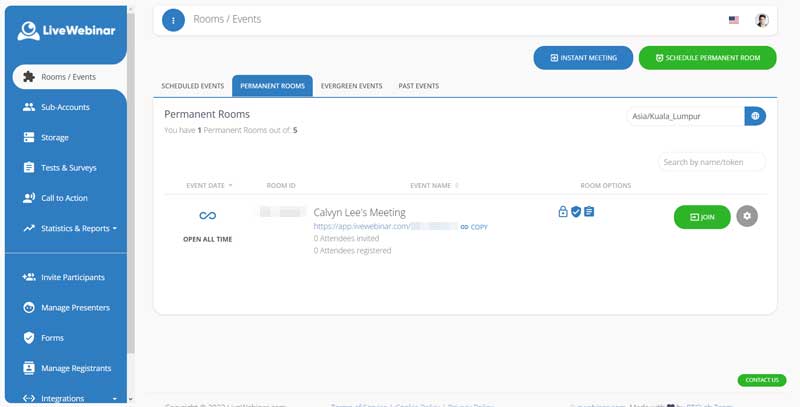
Task: Click the Storage server icon
Action: (29, 137)
